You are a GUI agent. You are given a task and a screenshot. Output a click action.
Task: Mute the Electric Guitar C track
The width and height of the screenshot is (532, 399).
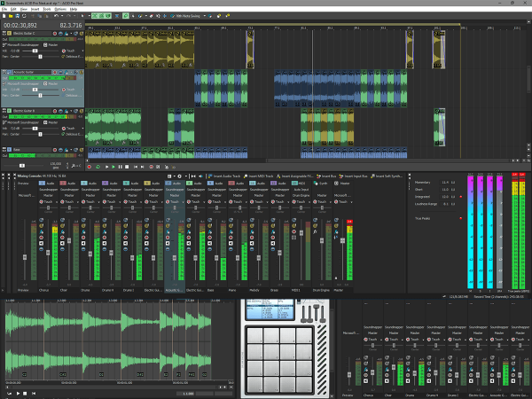coord(76,34)
